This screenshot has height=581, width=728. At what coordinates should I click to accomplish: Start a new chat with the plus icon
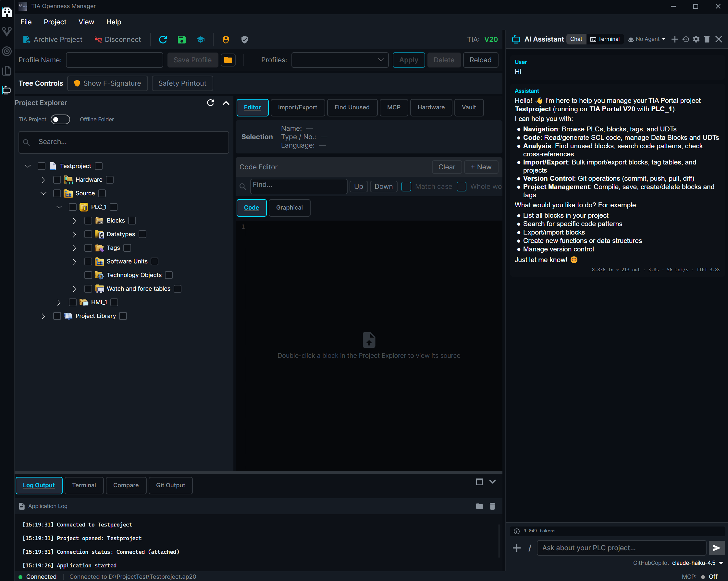[x=675, y=39]
